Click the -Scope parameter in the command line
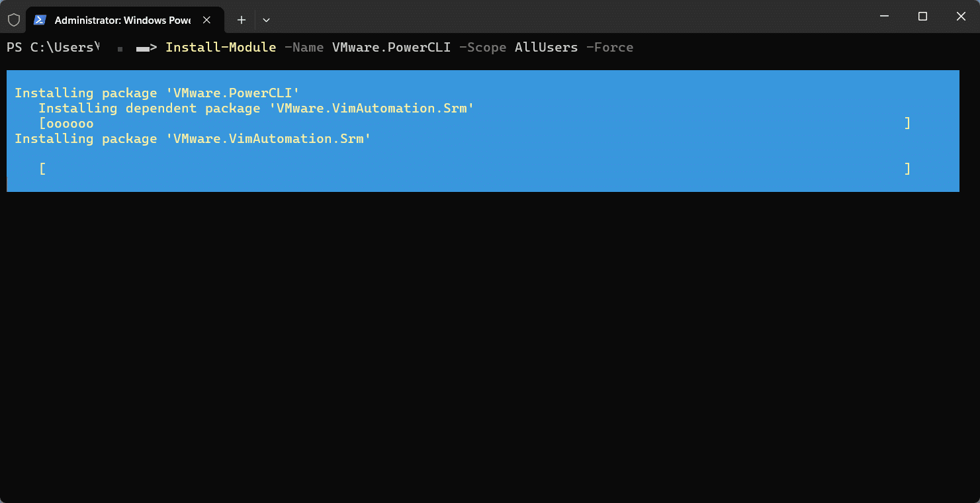The height and width of the screenshot is (503, 980). [482, 47]
